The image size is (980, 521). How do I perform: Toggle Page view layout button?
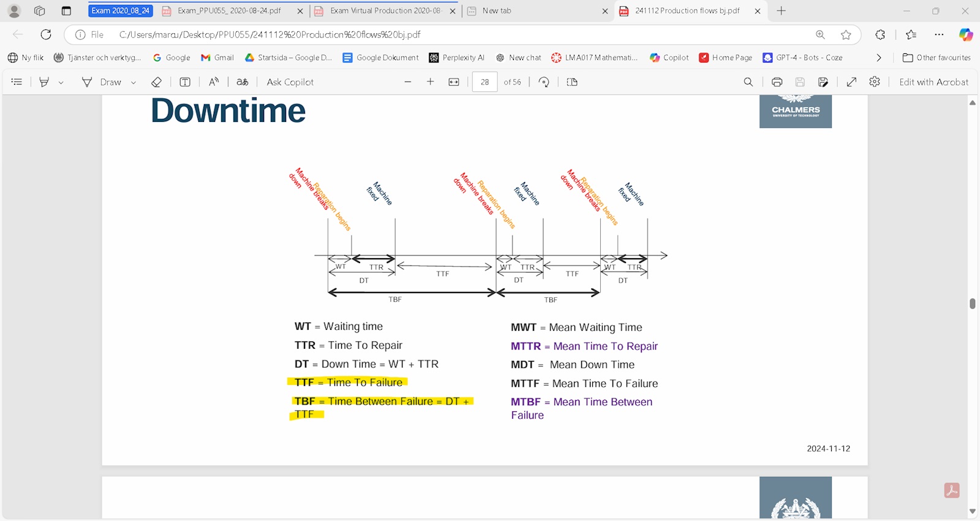pyautogui.click(x=572, y=82)
